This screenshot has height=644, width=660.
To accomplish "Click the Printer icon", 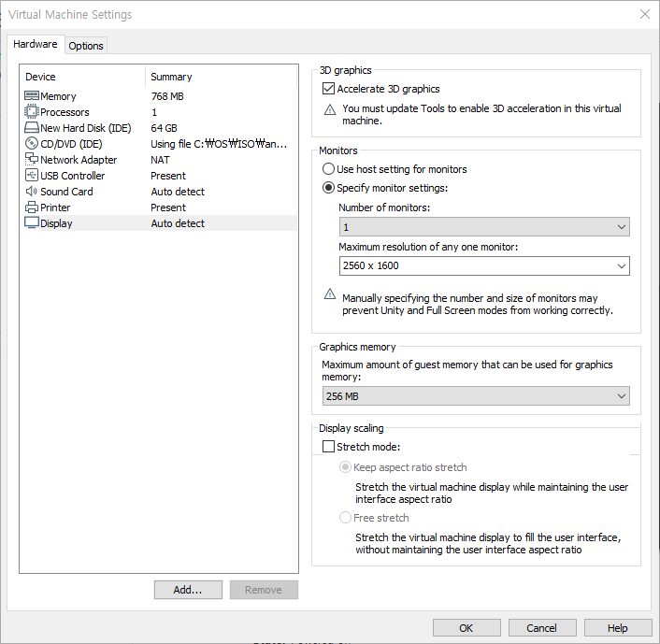I will point(32,208).
